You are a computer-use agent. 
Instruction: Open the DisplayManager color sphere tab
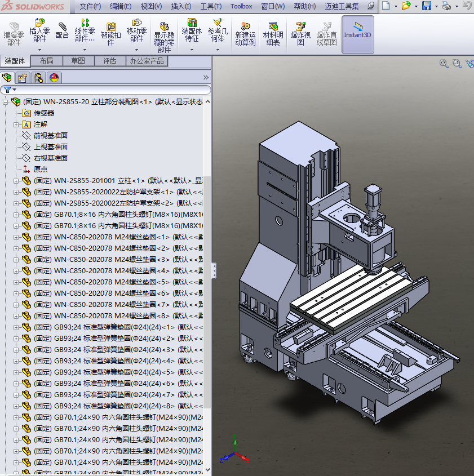click(x=55, y=77)
